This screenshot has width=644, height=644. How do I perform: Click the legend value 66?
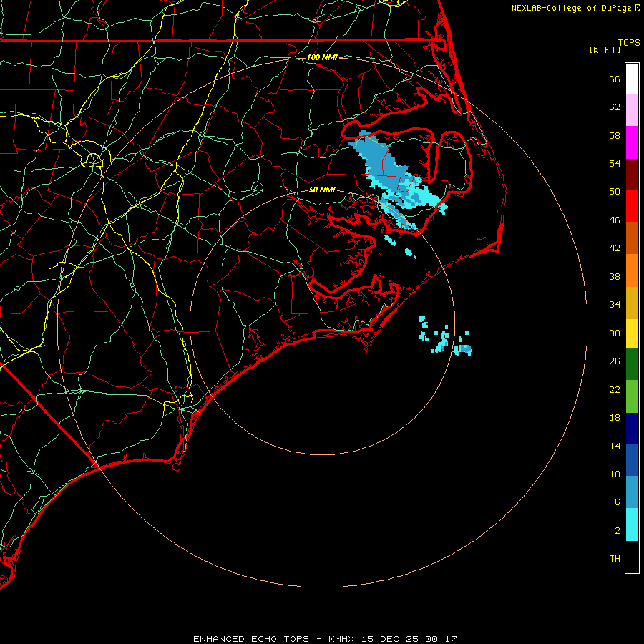615,79
